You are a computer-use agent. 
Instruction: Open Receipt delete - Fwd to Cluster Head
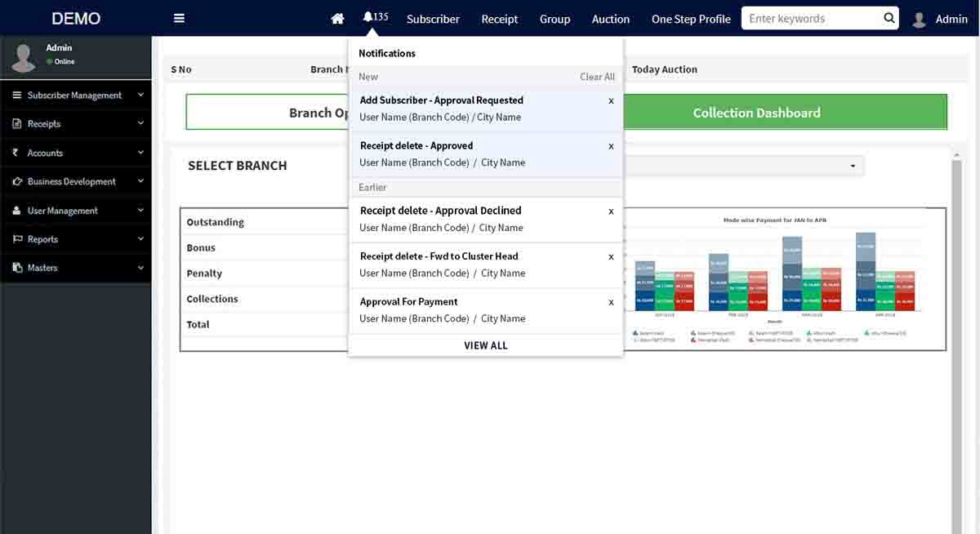[x=486, y=265]
